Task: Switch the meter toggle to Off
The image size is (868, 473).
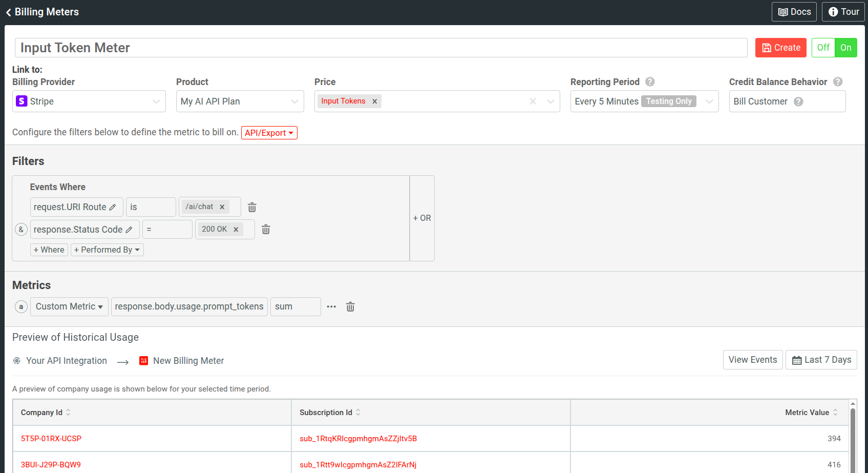Action: click(823, 48)
